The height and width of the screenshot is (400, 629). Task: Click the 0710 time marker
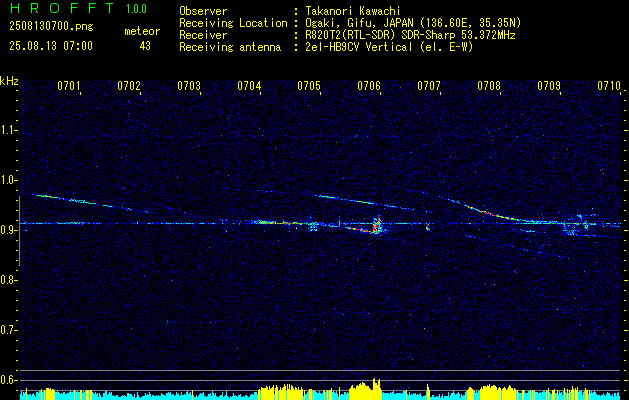tap(609, 85)
